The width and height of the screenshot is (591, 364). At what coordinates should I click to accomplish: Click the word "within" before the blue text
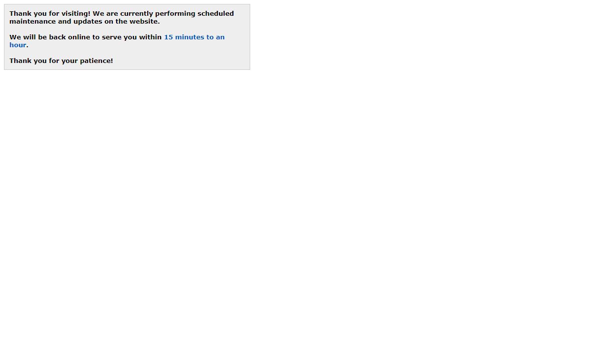click(150, 37)
